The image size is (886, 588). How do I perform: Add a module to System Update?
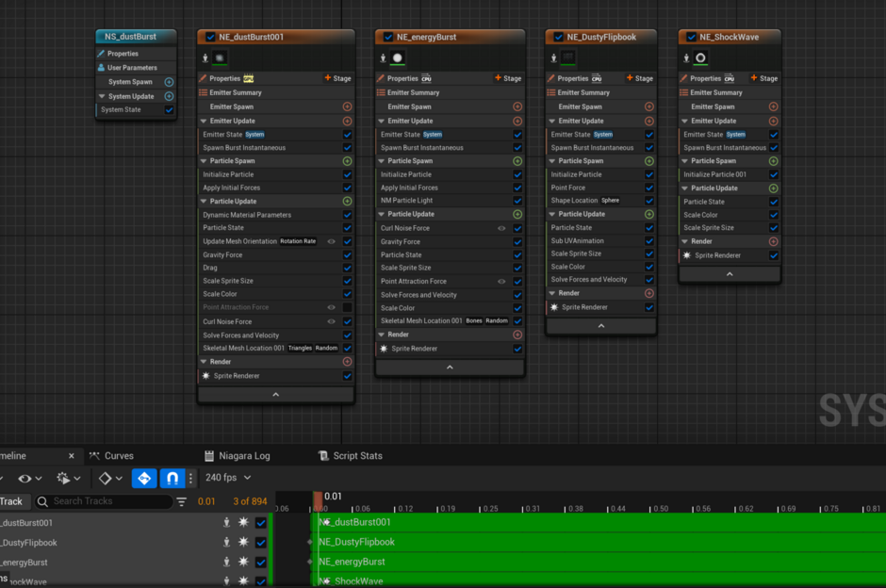pyautogui.click(x=169, y=97)
